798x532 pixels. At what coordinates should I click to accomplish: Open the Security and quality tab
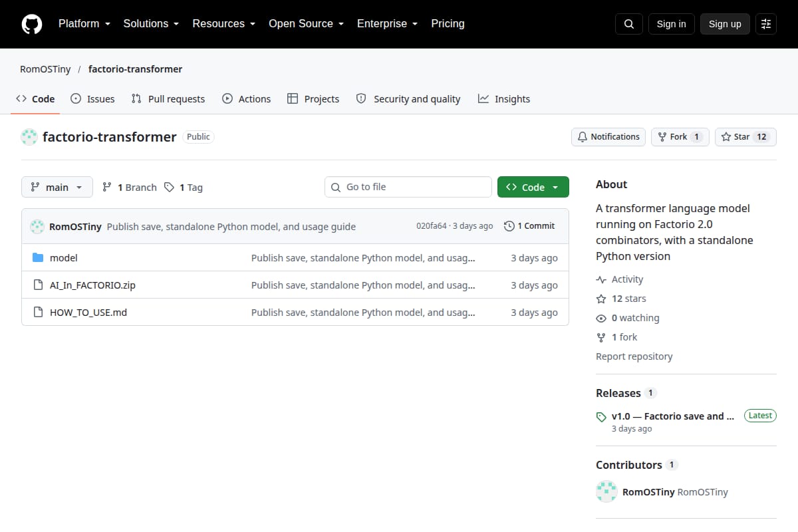[408, 99]
